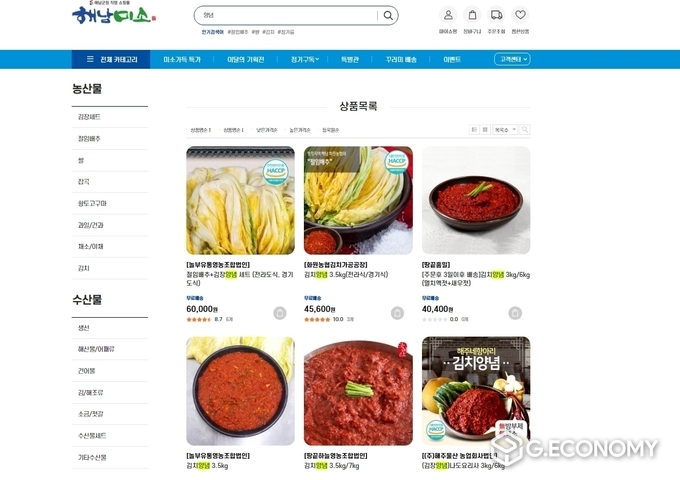Sort products by 낮은가격순

266,130
